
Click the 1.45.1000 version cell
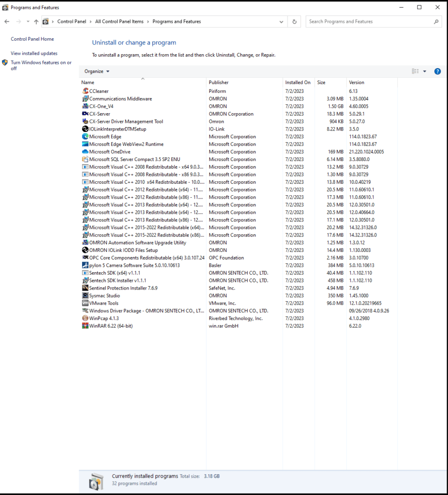[358, 295]
